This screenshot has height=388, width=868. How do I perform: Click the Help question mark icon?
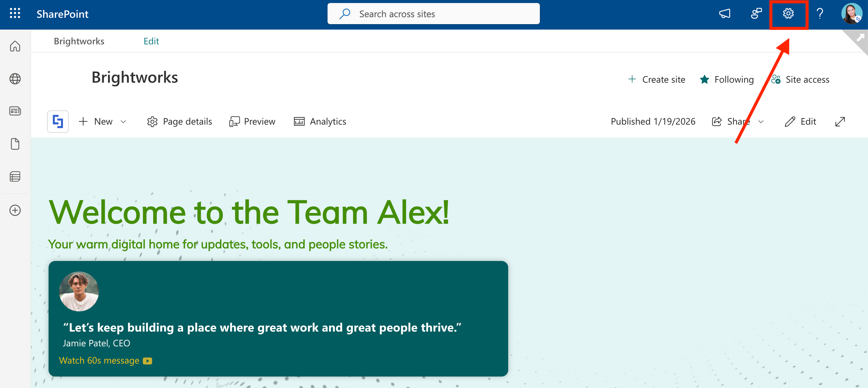[819, 14]
